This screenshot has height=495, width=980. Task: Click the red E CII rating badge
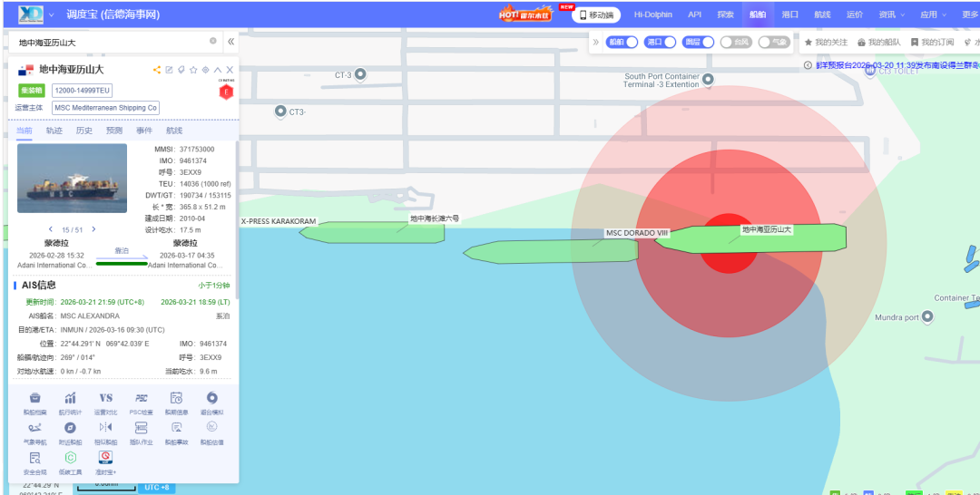[226, 92]
